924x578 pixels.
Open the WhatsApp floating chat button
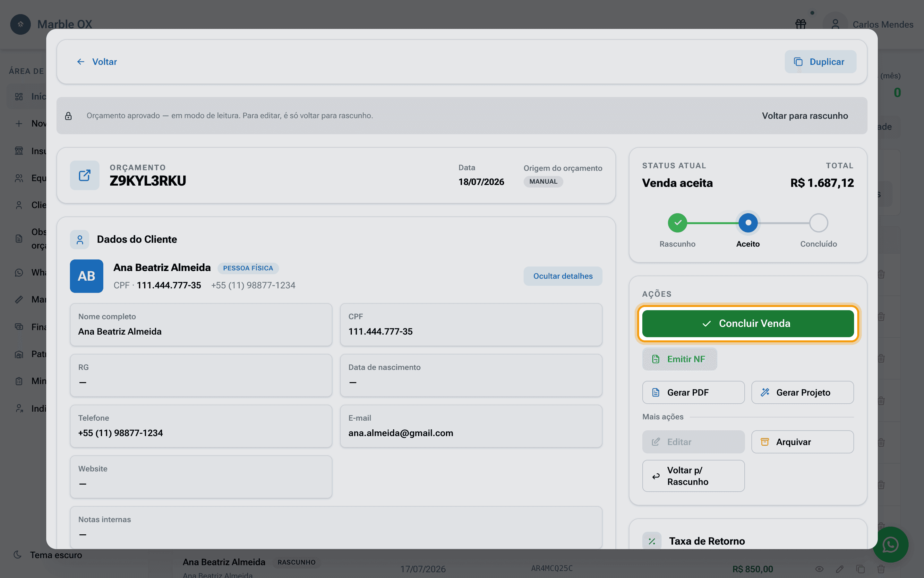pyautogui.click(x=890, y=544)
